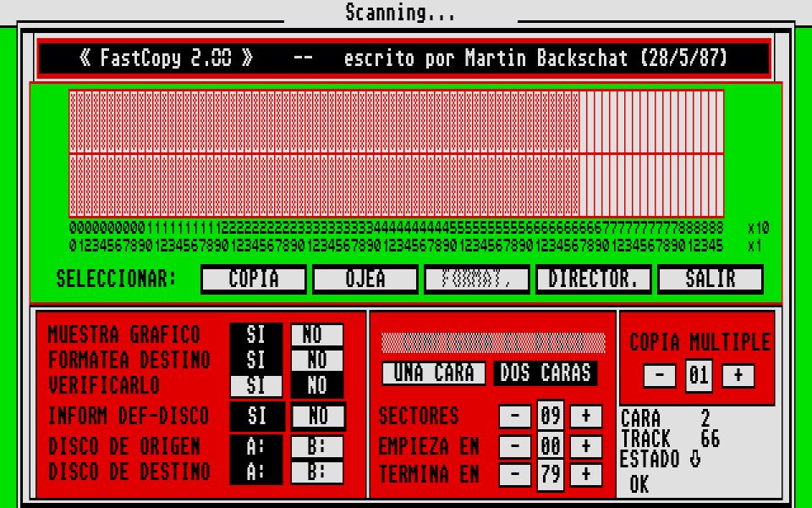Image resolution: width=812 pixels, height=508 pixels.
Task: Click the SELECCIONAR: label
Action: point(116,279)
